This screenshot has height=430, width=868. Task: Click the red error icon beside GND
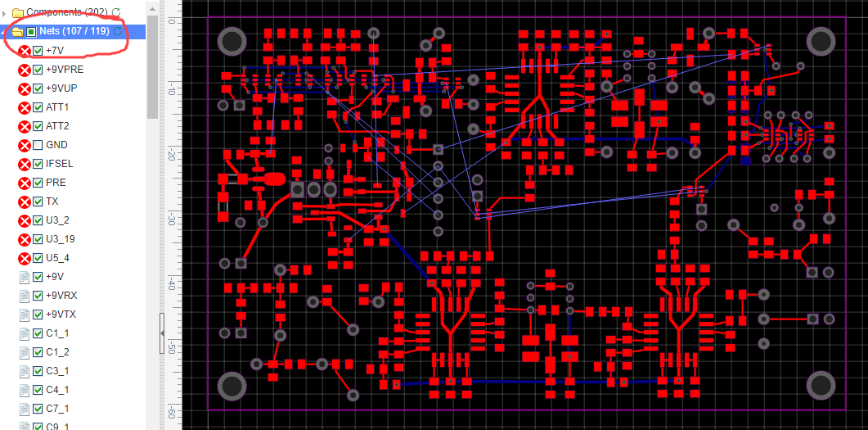(x=25, y=145)
